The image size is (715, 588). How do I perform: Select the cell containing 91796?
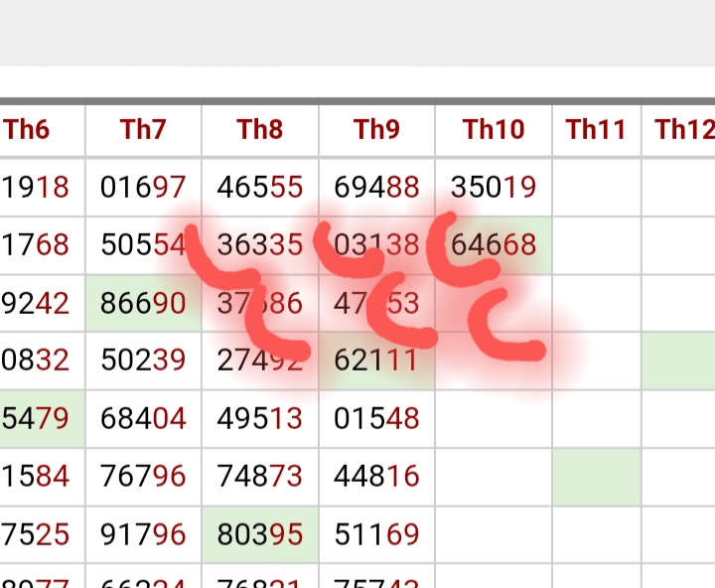coord(143,534)
